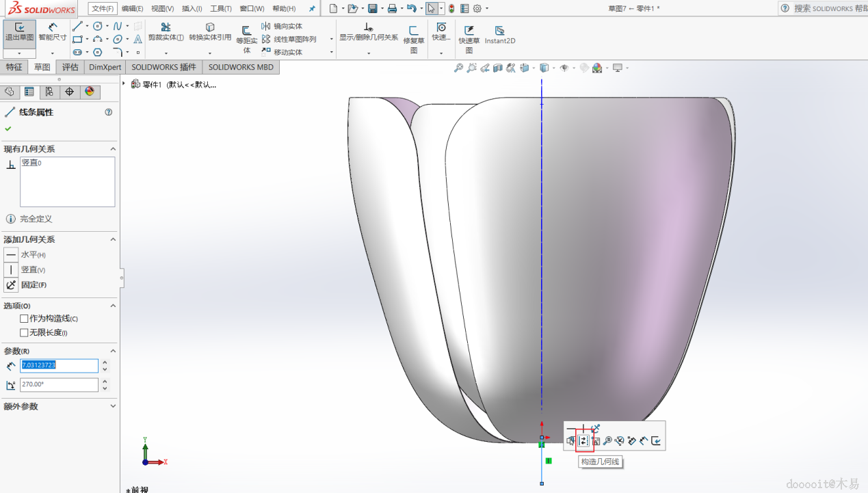Screen dimensions: 868x493
Task: Switch to the 特征 tab
Action: point(14,67)
